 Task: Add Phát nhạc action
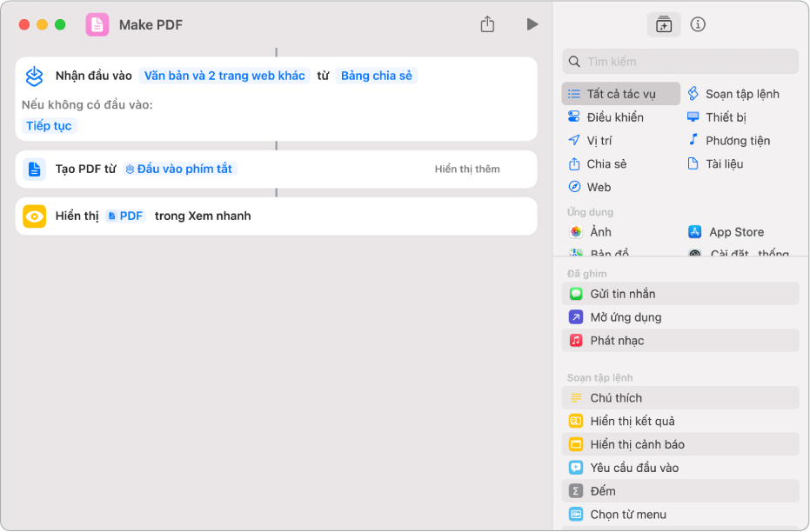click(680, 341)
